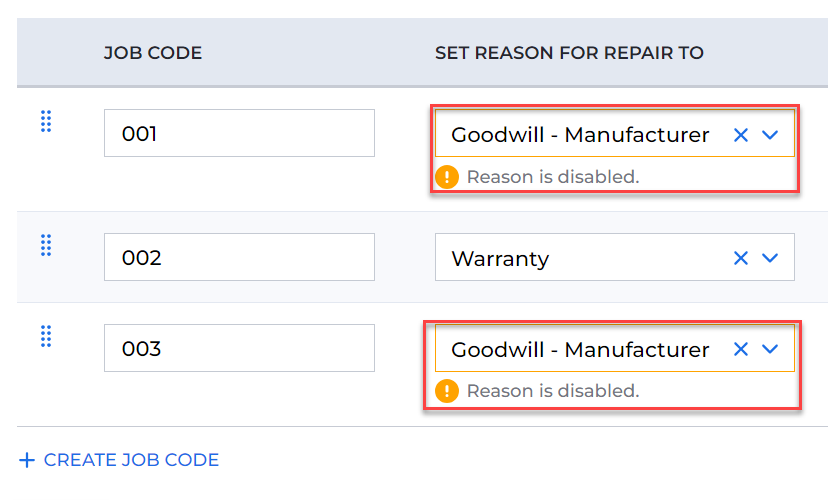
Task: Click the CREATE JOB CODE link
Action: [131, 460]
